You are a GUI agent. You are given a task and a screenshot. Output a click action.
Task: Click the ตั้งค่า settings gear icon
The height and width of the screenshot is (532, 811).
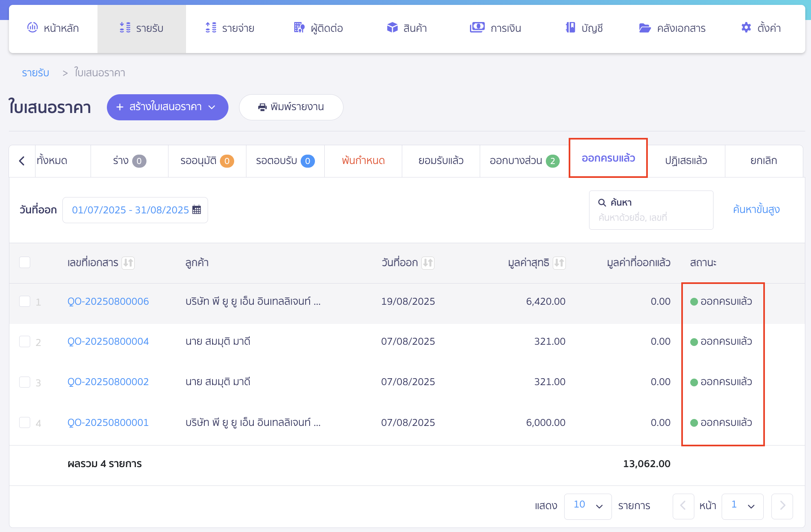[746, 28]
